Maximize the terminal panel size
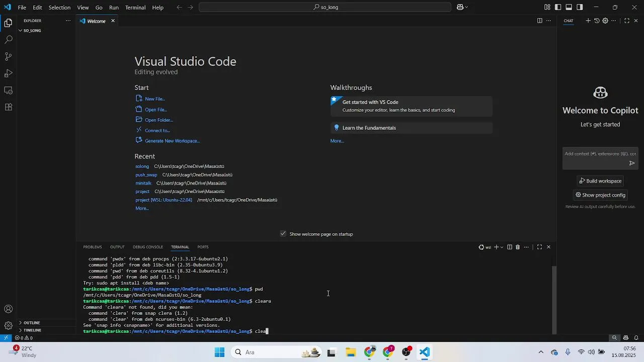 tap(539, 247)
